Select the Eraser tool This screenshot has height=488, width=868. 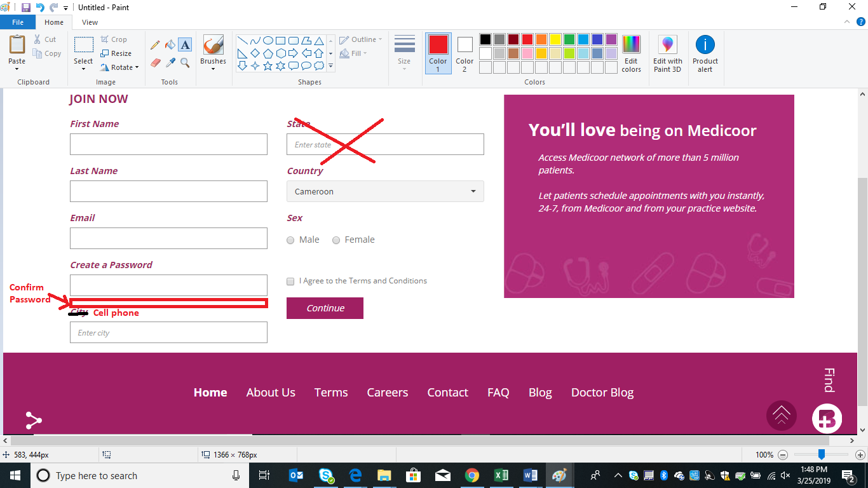coord(155,62)
